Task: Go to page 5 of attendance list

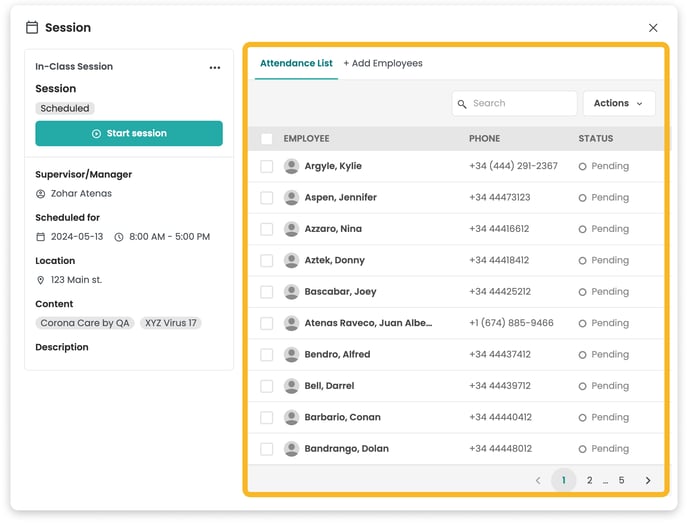Action: [621, 480]
